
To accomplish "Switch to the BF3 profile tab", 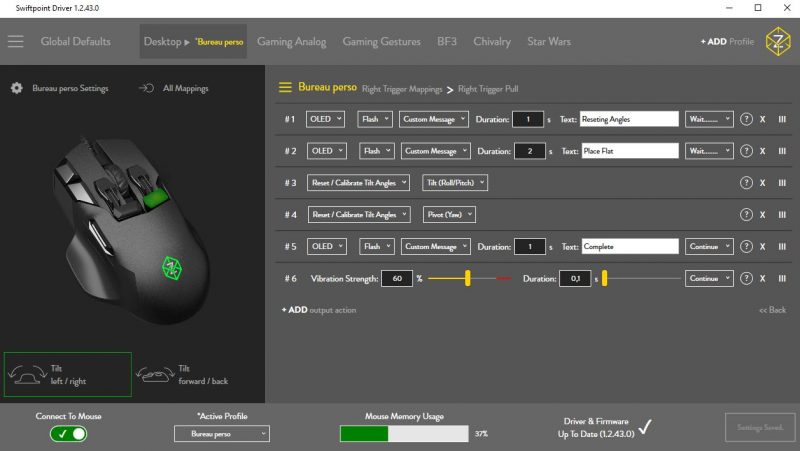I will click(446, 41).
